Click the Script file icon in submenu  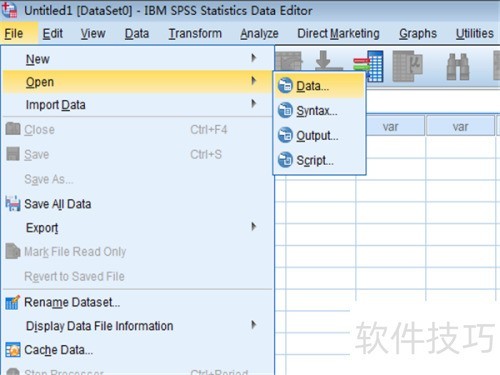tap(285, 160)
